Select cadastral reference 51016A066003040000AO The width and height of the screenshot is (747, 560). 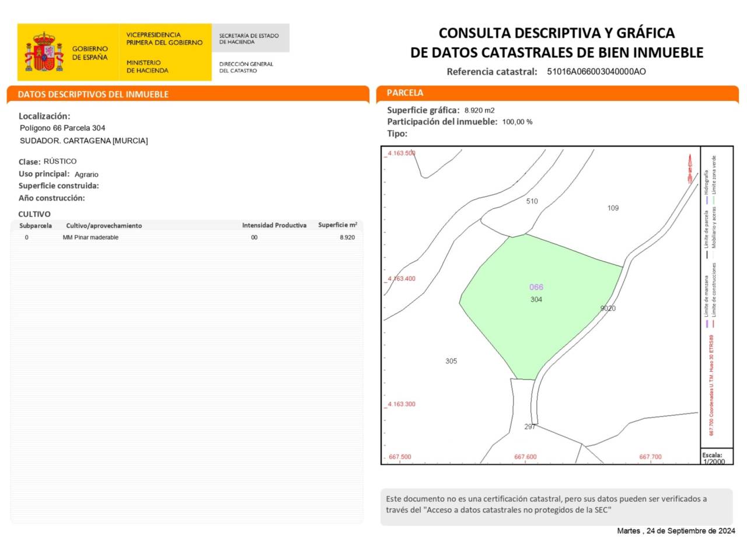pyautogui.click(x=596, y=72)
